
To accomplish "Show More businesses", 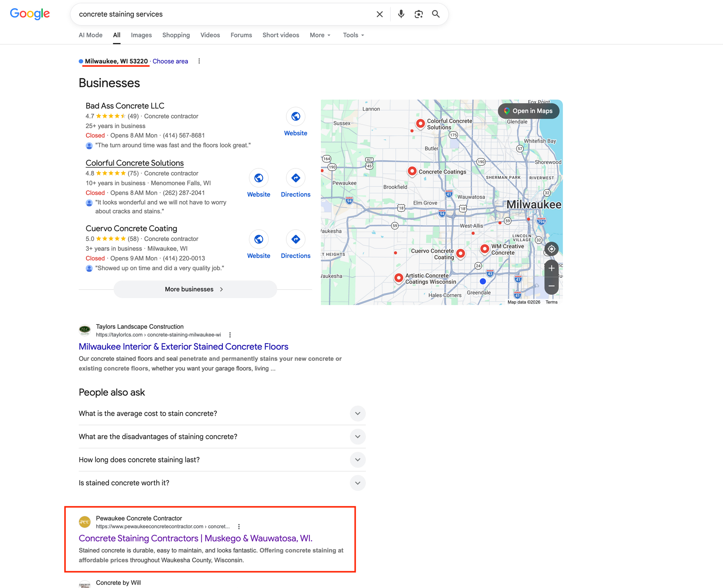I will 195,289.
